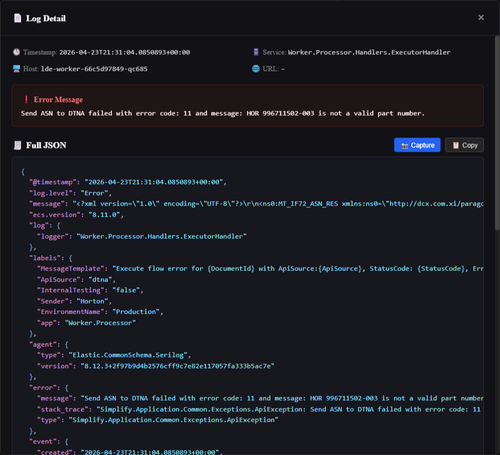Click the computer icon beside Host

[16, 69]
